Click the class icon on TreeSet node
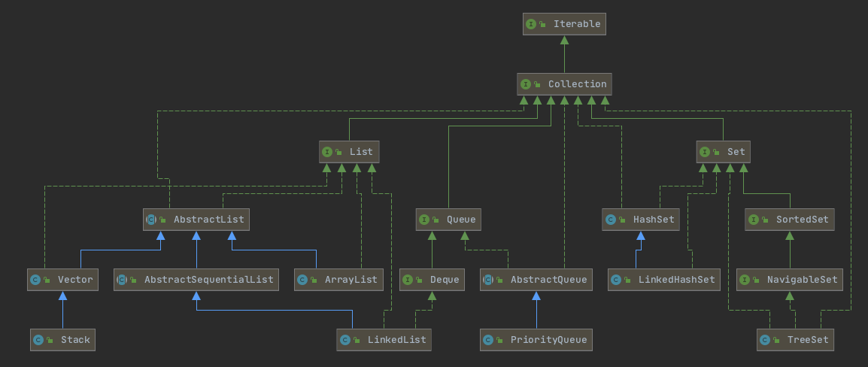The height and width of the screenshot is (367, 868). tap(765, 340)
